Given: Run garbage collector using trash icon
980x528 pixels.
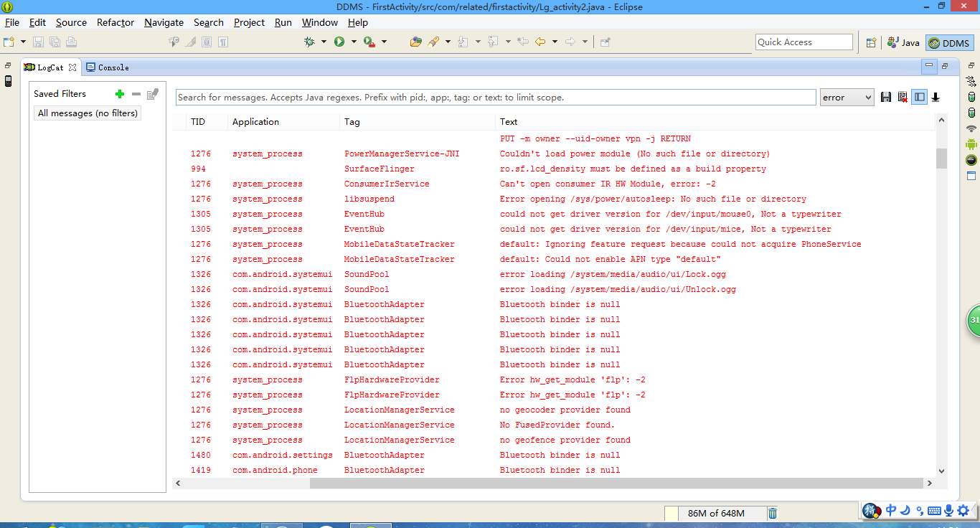Looking at the screenshot, I should tap(773, 513).
